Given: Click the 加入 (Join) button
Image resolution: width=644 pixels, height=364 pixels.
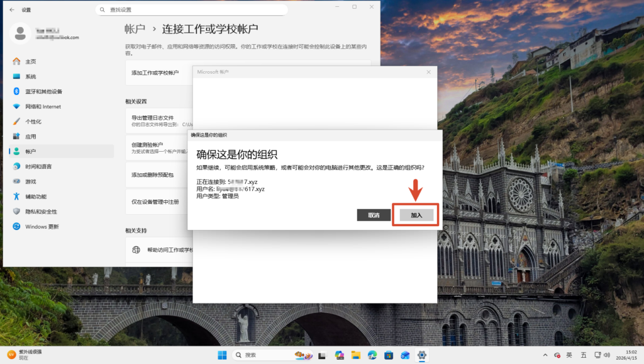Looking at the screenshot, I should (416, 215).
